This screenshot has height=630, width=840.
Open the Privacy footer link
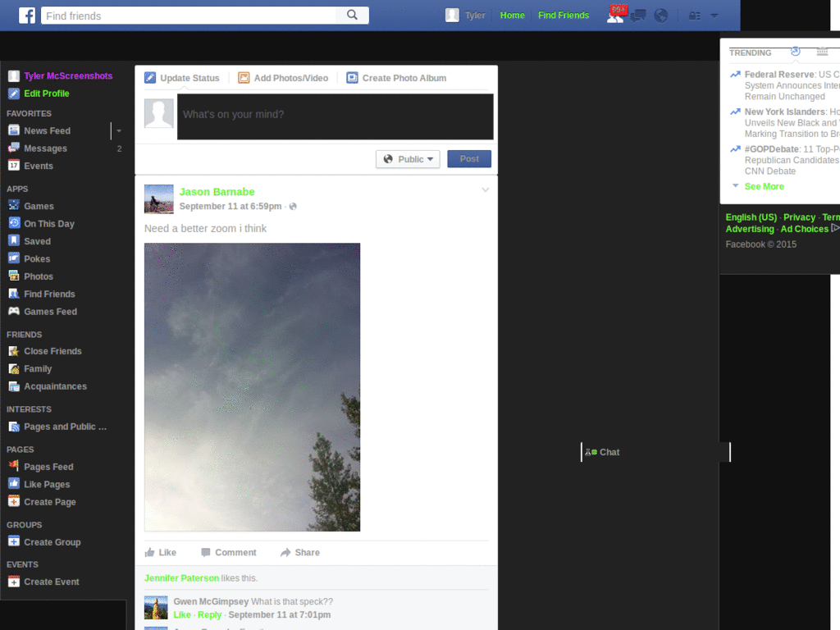(x=799, y=217)
